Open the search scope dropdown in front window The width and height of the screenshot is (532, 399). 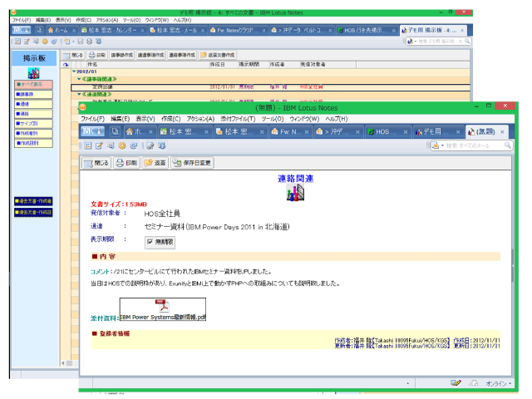click(x=442, y=145)
